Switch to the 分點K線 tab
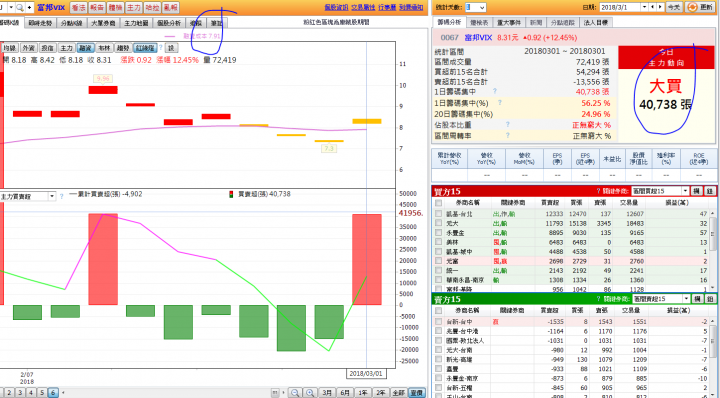Screen dimensions: 720x398 point(71,23)
